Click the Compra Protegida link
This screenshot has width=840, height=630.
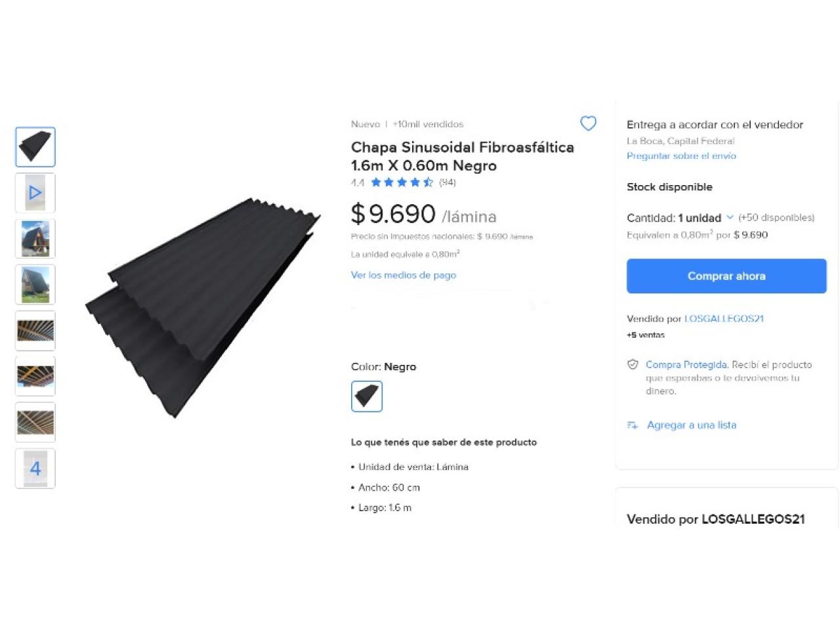point(686,365)
